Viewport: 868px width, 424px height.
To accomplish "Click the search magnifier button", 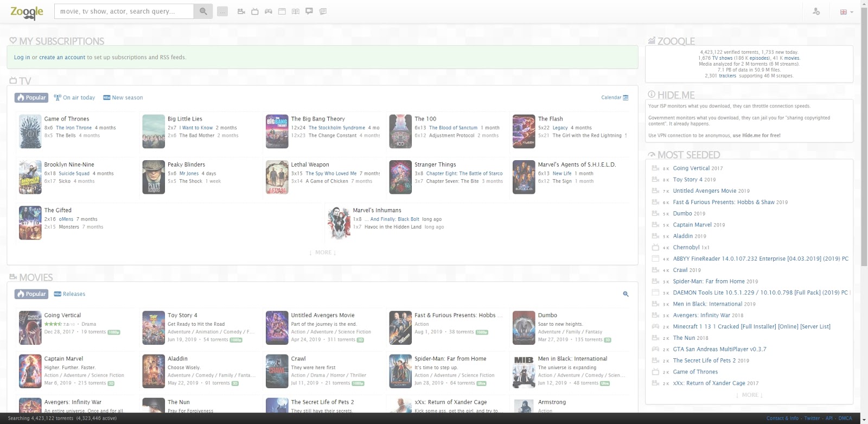I will point(203,11).
